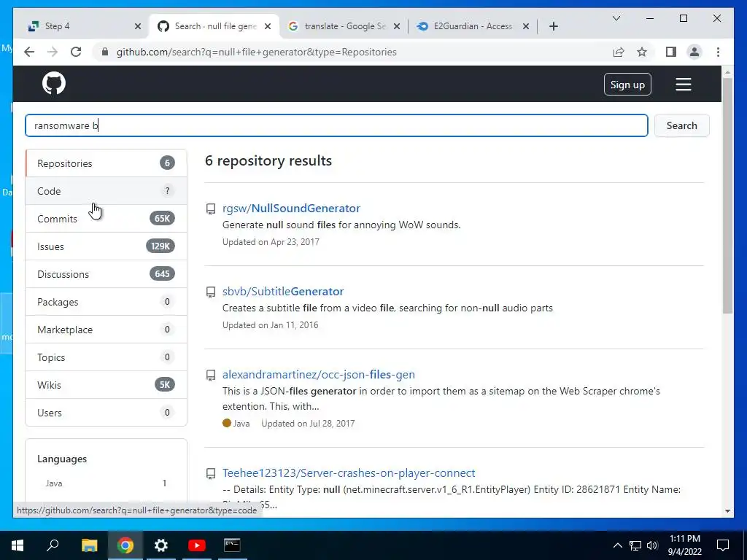Image resolution: width=747 pixels, height=560 pixels.
Task: Click the scrollbar down arrow
Action: (x=727, y=511)
